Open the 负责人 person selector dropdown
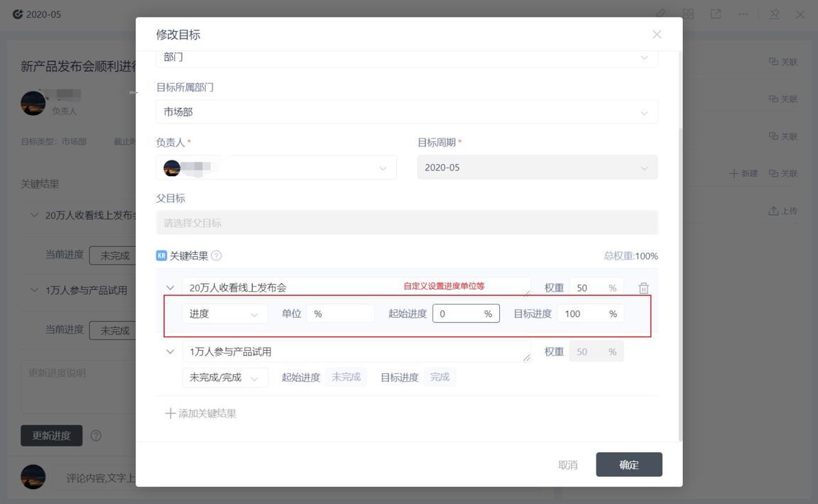This screenshot has width=818, height=504. (276, 168)
